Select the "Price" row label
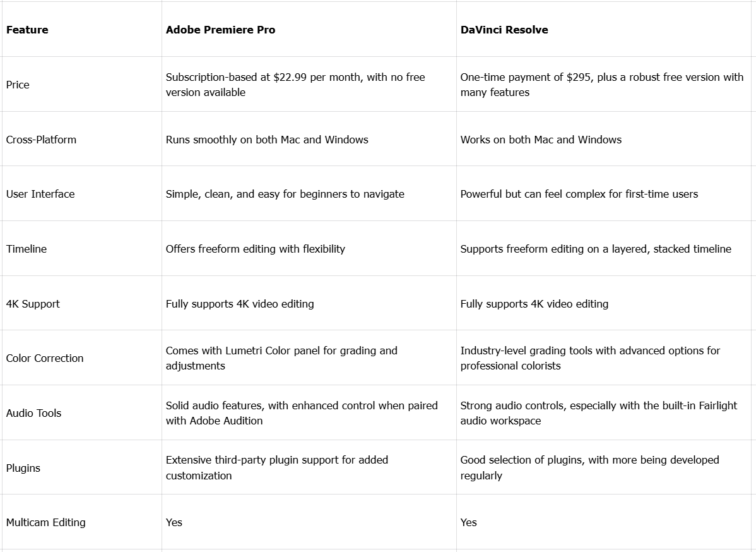The height and width of the screenshot is (552, 756). tap(18, 85)
